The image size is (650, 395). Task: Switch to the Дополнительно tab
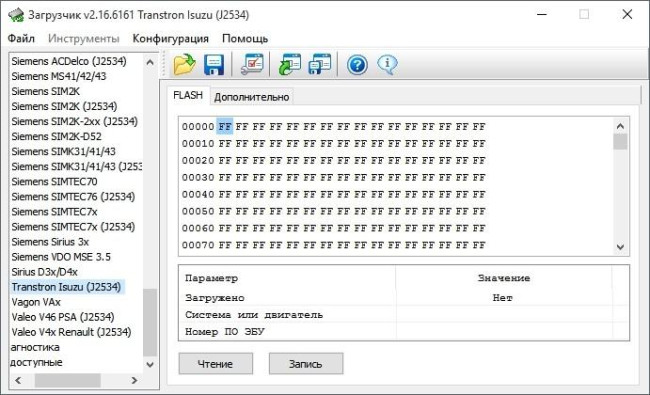tap(252, 97)
